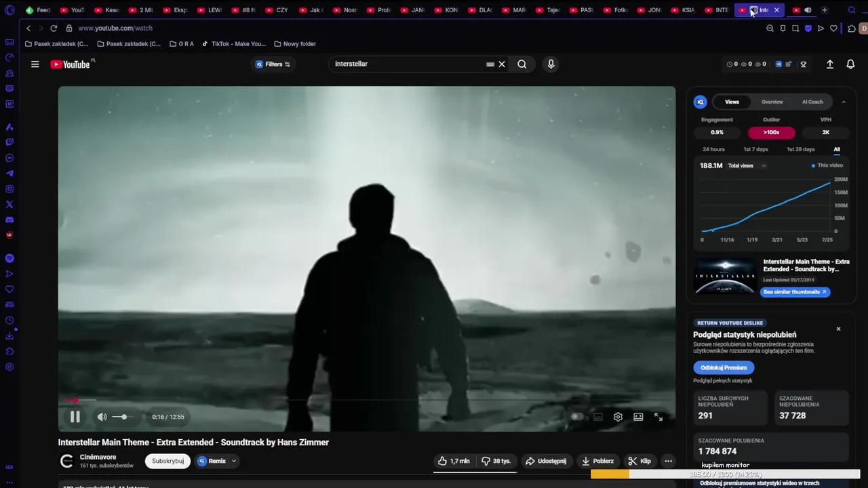This screenshot has width=868, height=488.
Task: Click the Klip button
Action: [x=639, y=461]
